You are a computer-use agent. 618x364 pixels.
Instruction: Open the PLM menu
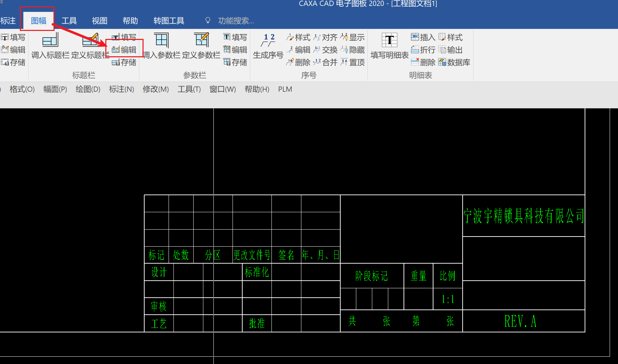point(285,89)
